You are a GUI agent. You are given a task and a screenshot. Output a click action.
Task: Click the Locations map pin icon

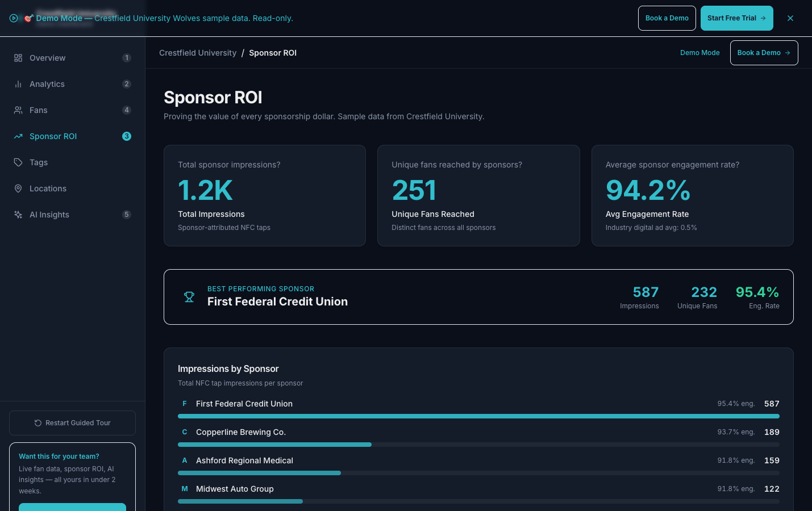click(x=18, y=189)
